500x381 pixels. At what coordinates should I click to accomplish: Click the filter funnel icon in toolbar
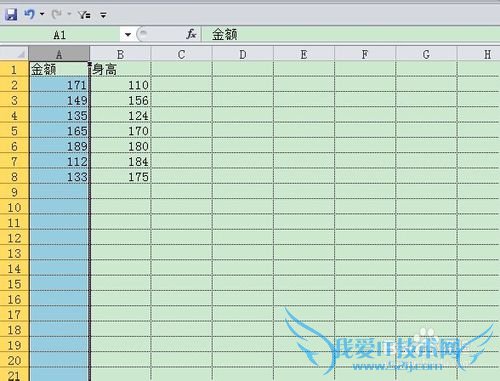pos(84,15)
